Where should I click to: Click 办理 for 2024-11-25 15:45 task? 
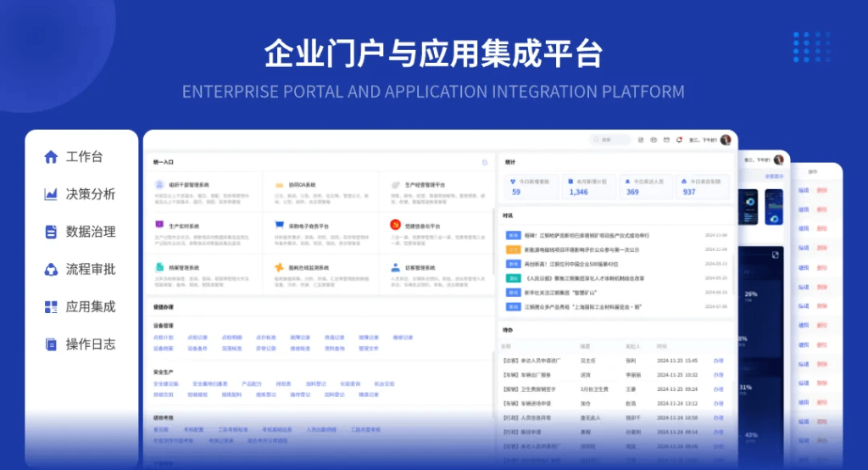(x=719, y=361)
